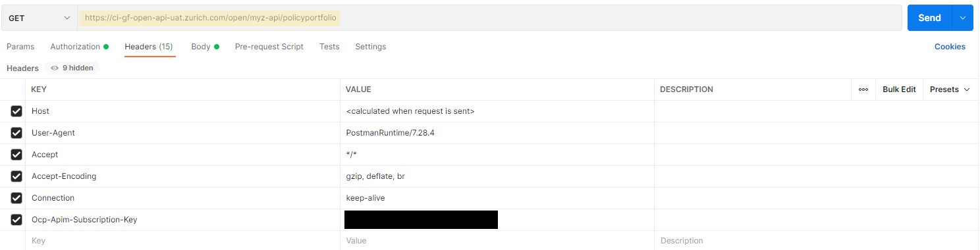Open the Cookies link
The height and width of the screenshot is (250, 980).
point(950,47)
